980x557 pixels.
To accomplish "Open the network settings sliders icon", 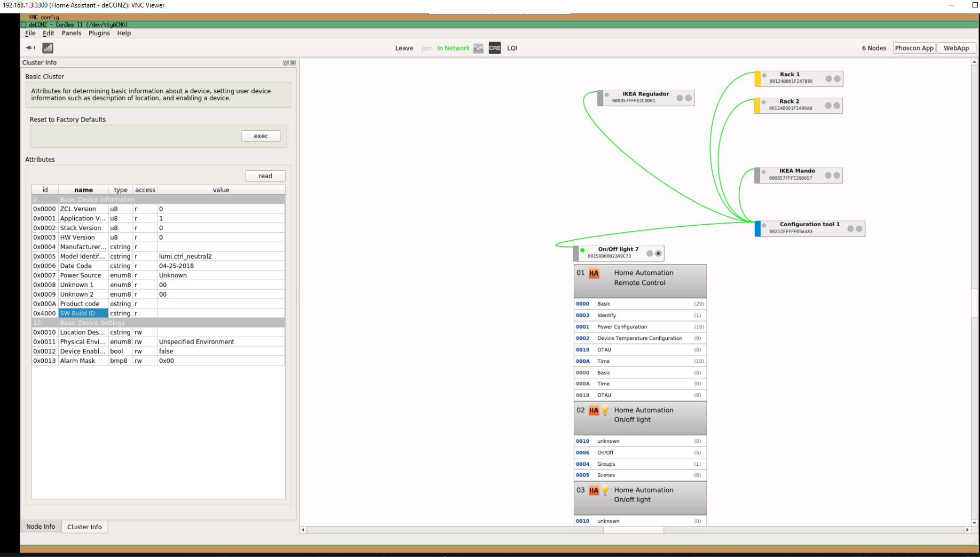I will [x=478, y=48].
